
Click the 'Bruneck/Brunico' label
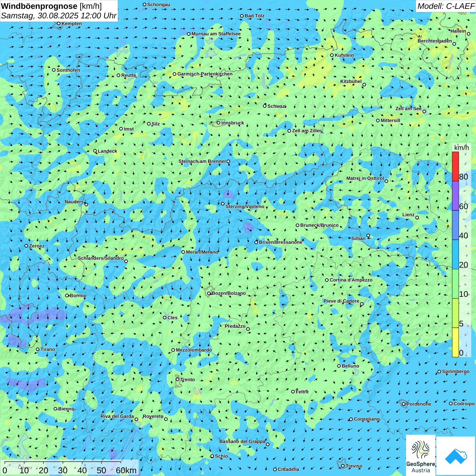coord(319,225)
